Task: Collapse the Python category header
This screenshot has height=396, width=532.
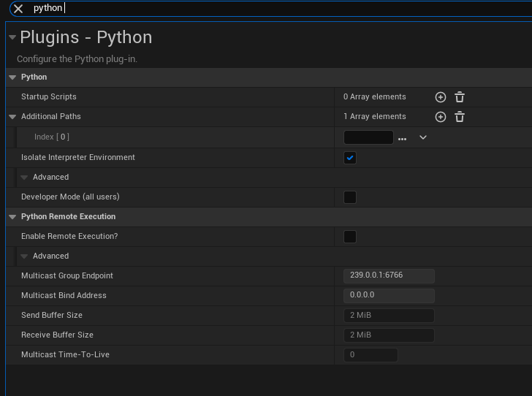Action: point(12,77)
